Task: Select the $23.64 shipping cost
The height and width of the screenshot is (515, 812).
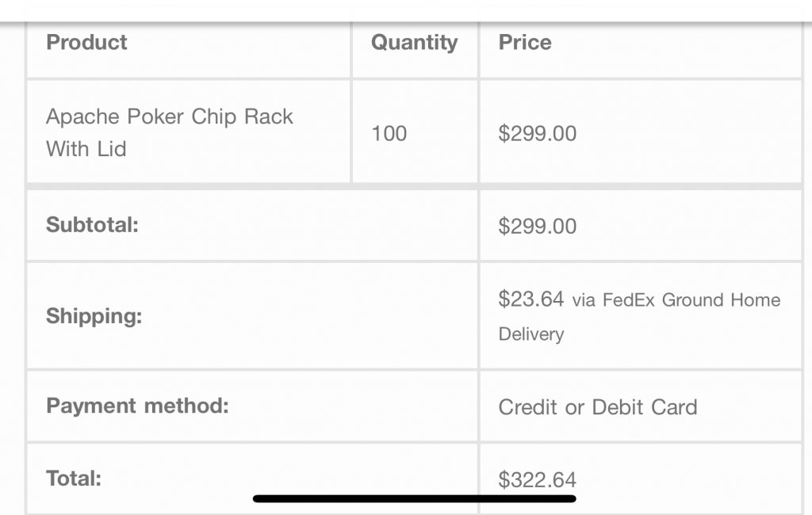Action: click(530, 299)
